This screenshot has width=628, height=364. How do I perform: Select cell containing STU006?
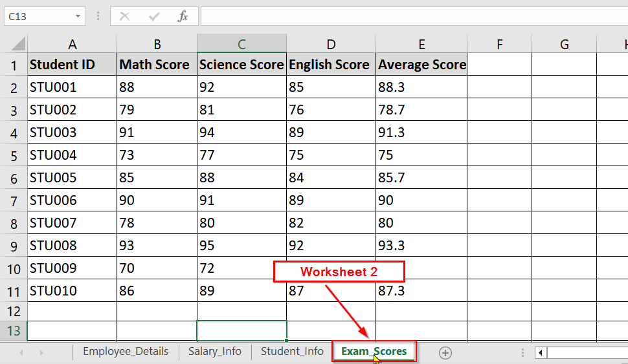72,200
